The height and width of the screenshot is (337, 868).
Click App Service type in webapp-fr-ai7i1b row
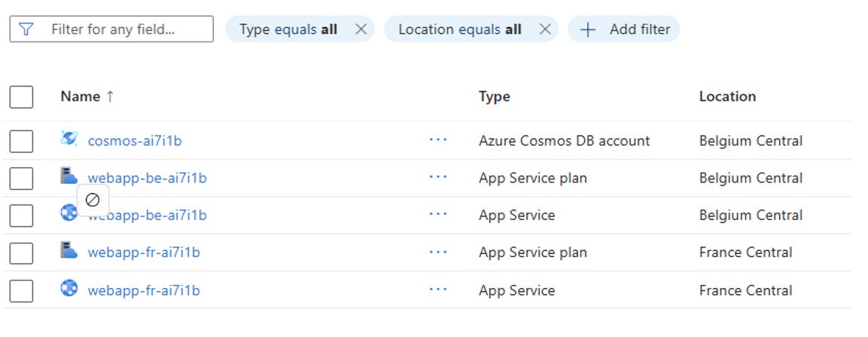coord(516,290)
